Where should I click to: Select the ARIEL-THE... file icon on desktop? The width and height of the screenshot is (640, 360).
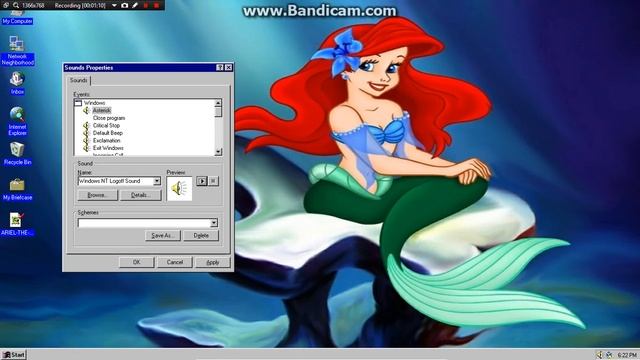(17, 224)
